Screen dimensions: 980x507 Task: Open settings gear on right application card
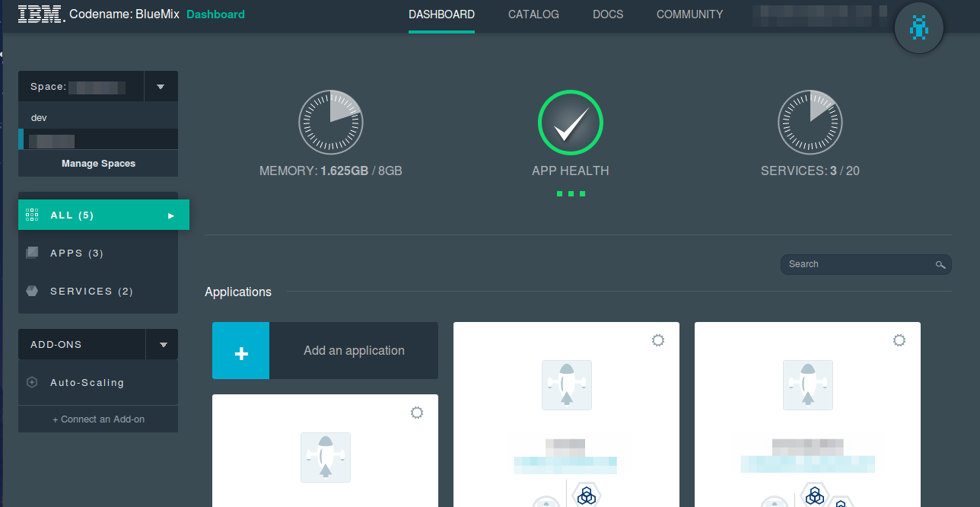coord(899,340)
